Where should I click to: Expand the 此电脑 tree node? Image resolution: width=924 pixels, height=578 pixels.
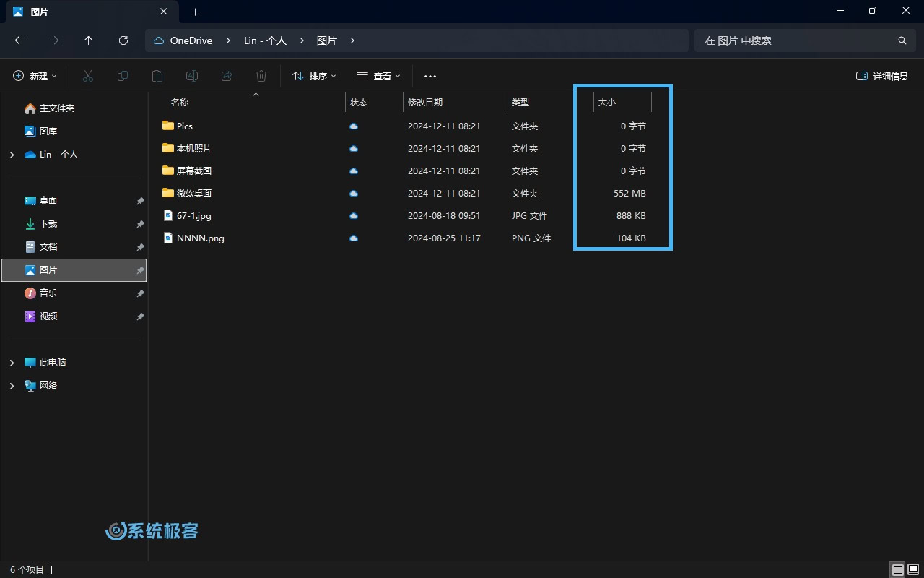tap(12, 363)
